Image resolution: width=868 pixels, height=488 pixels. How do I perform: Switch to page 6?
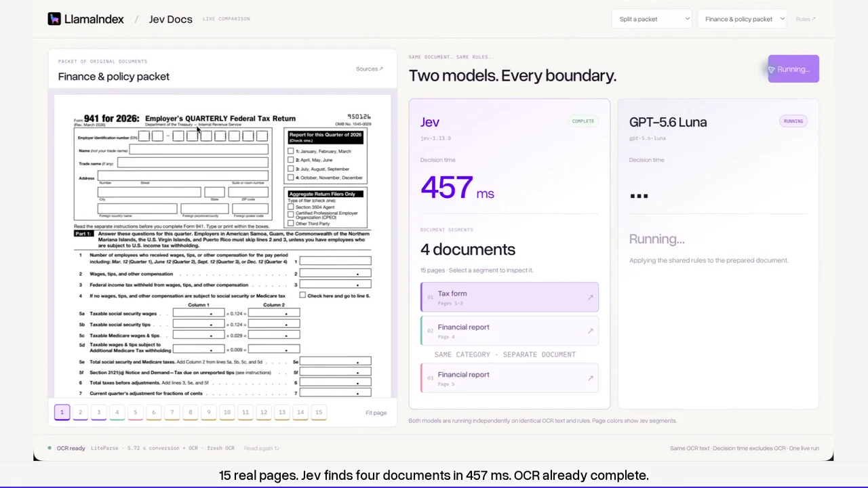153,412
